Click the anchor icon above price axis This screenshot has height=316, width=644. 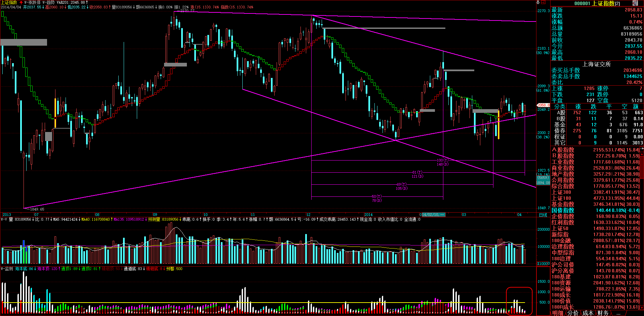point(538,2)
